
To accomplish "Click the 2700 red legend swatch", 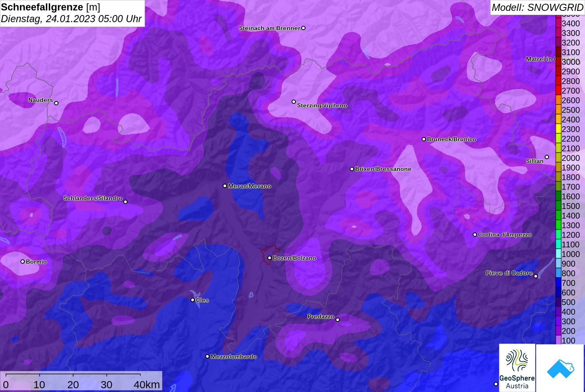I will [x=558, y=90].
